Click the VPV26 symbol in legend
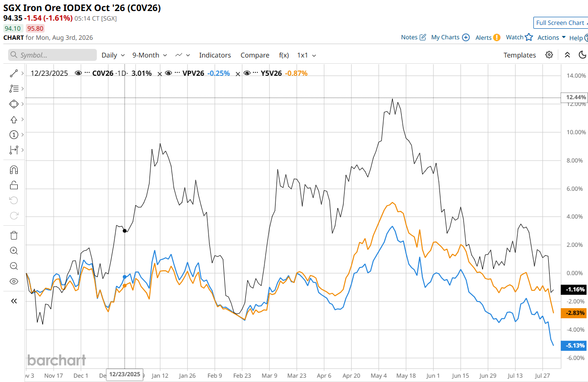 pyautogui.click(x=193, y=73)
